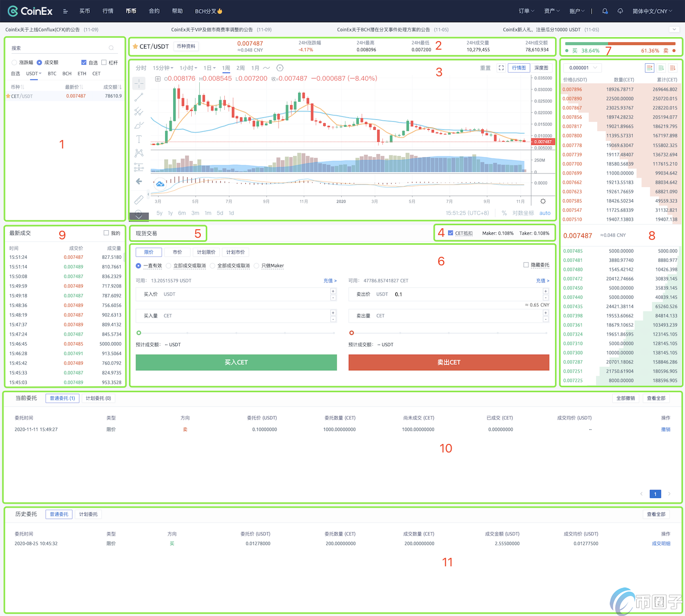This screenshot has width=685, height=616.
Task: Open the 0.000001 depth precision dropdown
Action: (x=582, y=68)
